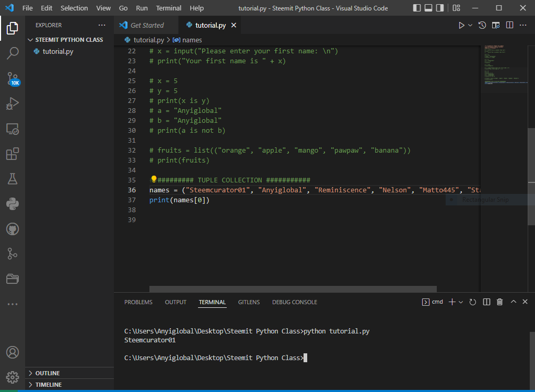Create a new terminal with plus icon
This screenshot has width=535, height=392.
(452, 302)
